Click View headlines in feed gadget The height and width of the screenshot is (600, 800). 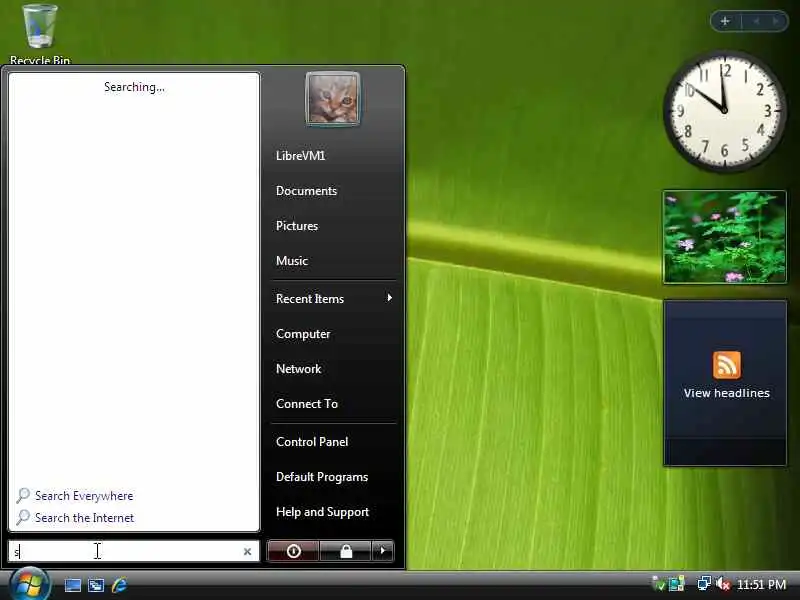click(x=727, y=393)
